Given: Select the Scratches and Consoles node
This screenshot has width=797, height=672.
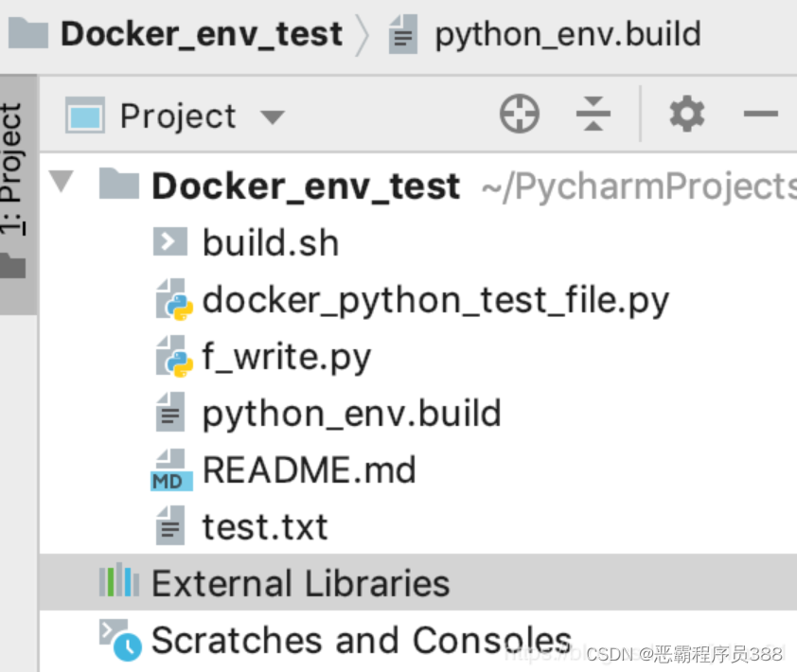Looking at the screenshot, I should (361, 640).
